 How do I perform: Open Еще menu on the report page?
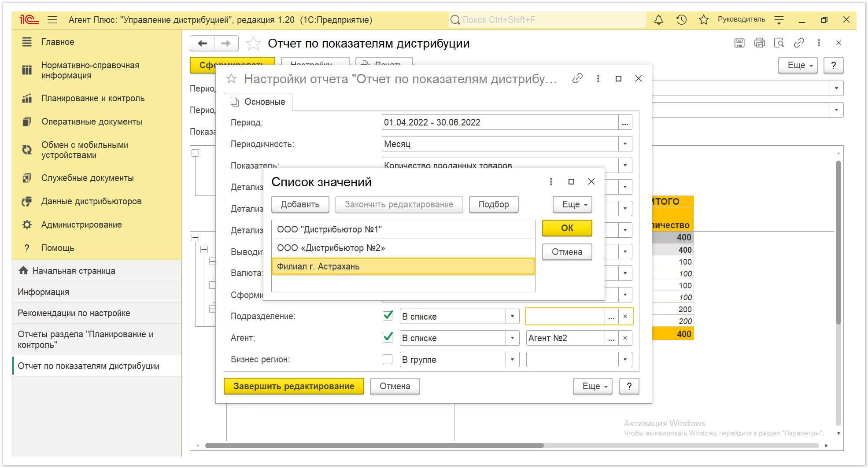798,65
